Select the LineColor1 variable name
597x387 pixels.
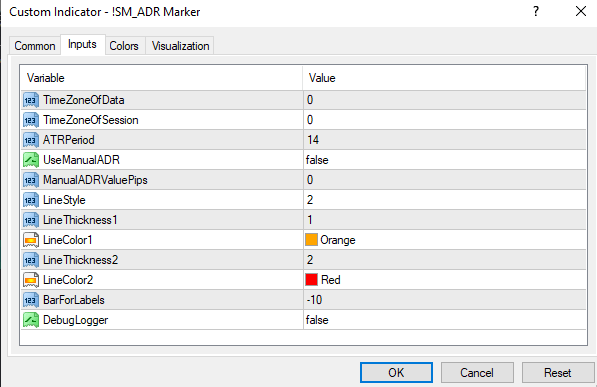point(67,240)
